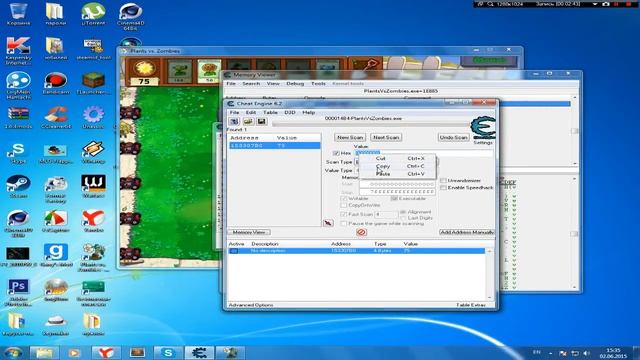The width and height of the screenshot is (640, 360).
Task: Open the Table menu in Cheat Engine
Action: click(270, 112)
